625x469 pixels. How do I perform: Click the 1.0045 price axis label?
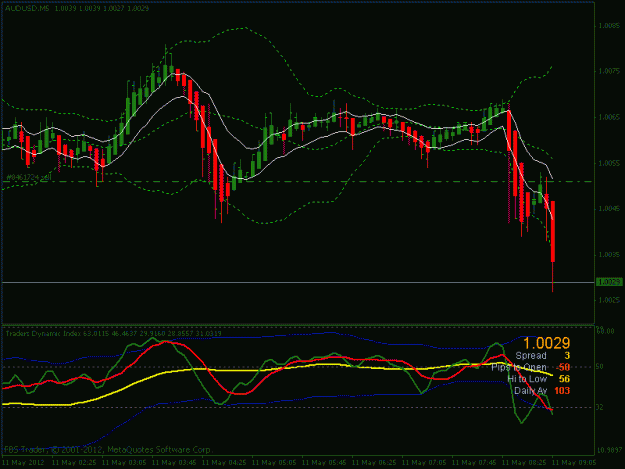point(609,209)
